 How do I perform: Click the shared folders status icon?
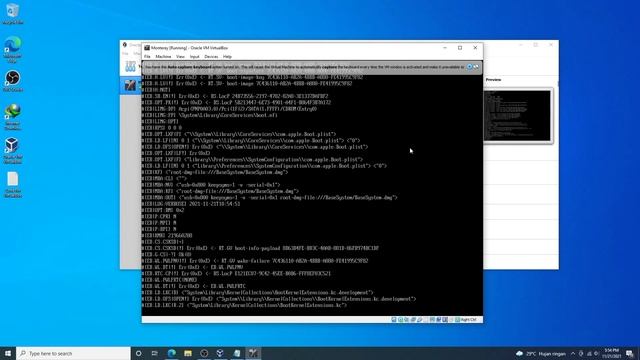pyautogui.click(x=425, y=320)
